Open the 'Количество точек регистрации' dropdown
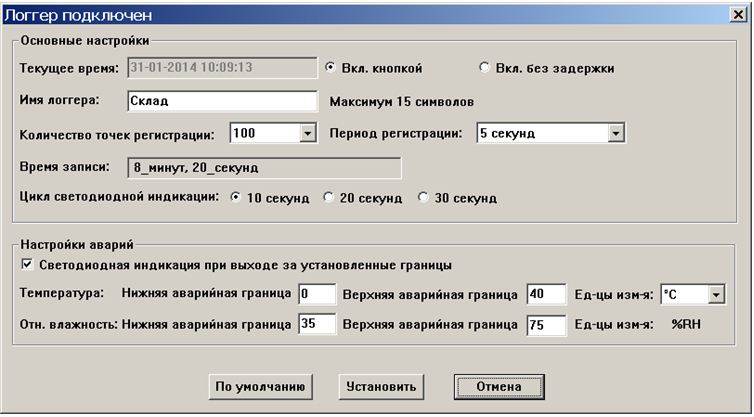 point(307,133)
